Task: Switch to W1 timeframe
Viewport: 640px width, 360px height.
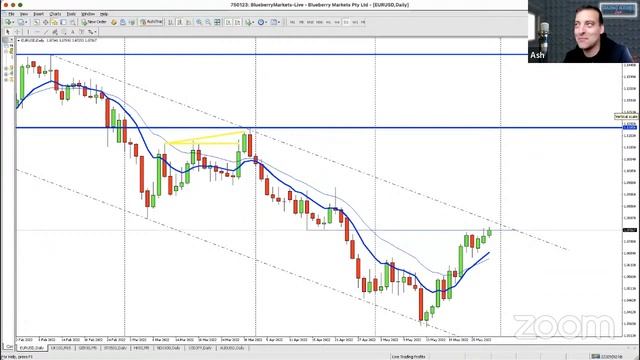Action: pyautogui.click(x=355, y=22)
